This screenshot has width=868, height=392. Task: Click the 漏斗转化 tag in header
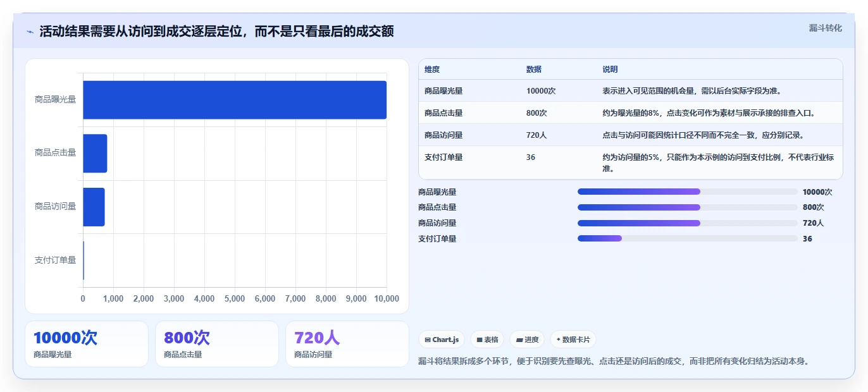point(825,28)
